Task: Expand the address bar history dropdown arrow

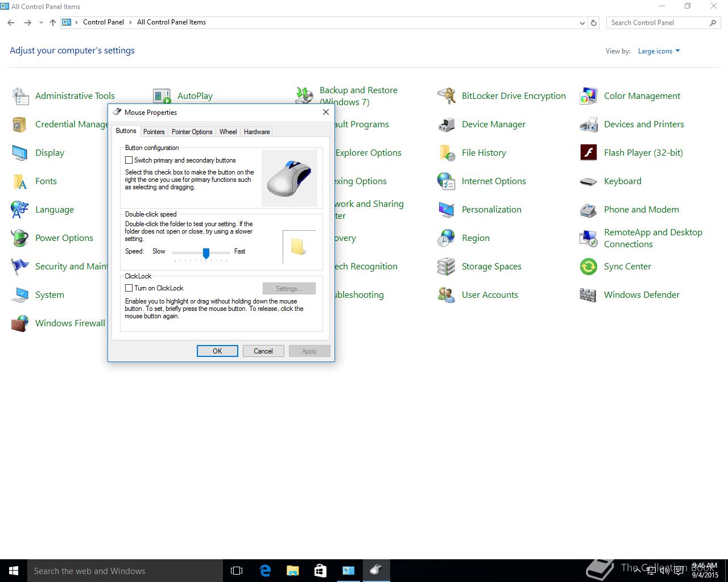Action: (x=582, y=23)
